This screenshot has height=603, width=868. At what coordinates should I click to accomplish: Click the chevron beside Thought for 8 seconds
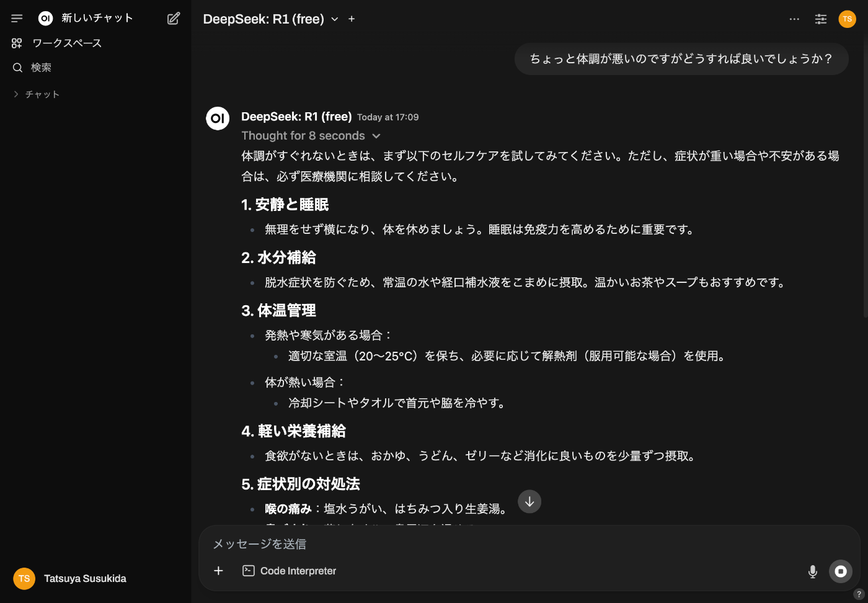[376, 136]
